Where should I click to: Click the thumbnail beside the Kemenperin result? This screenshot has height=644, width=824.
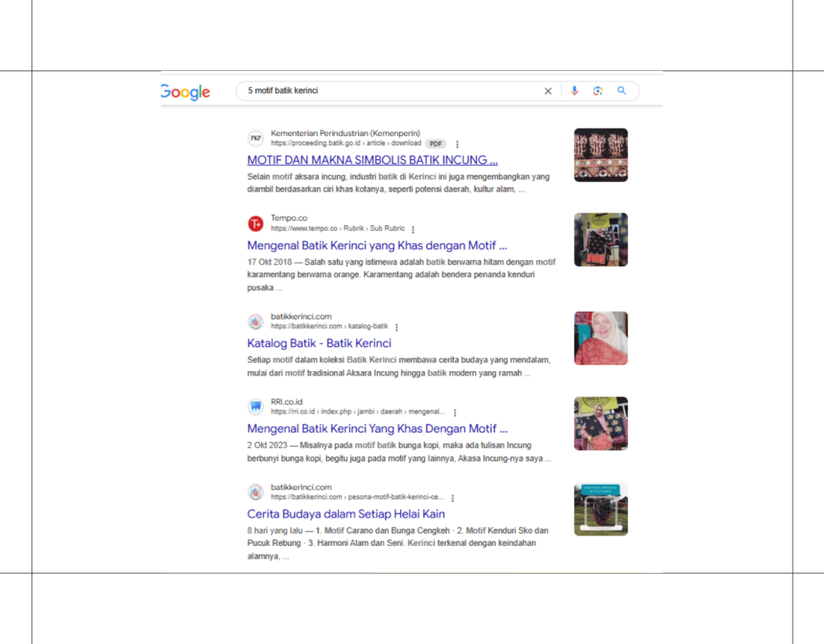click(x=600, y=155)
